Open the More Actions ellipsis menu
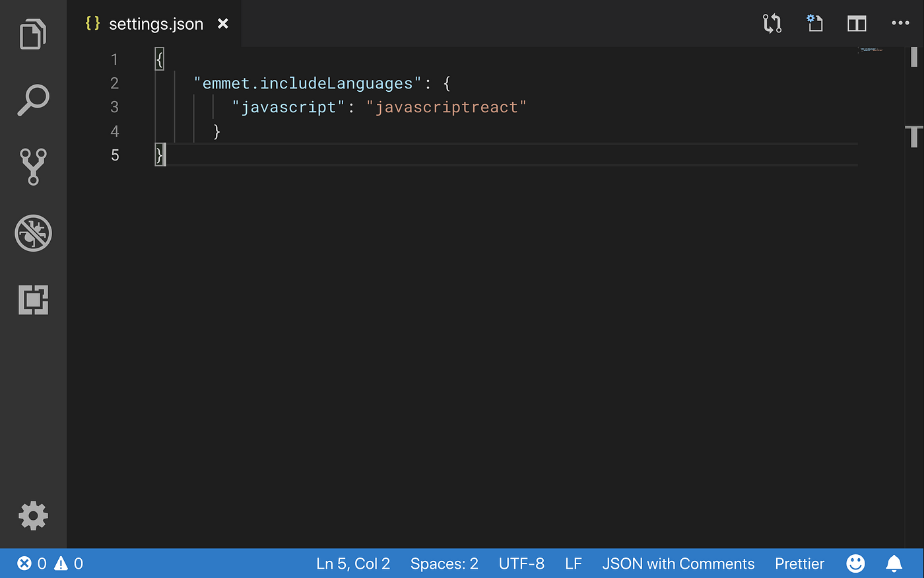Screen dimensions: 924x578 click(x=900, y=23)
